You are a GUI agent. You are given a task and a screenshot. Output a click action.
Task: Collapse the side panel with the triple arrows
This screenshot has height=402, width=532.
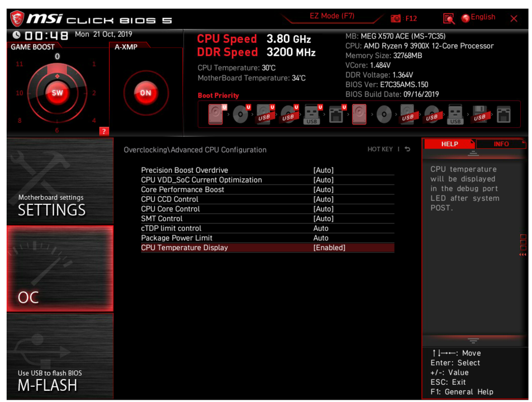pos(522,254)
